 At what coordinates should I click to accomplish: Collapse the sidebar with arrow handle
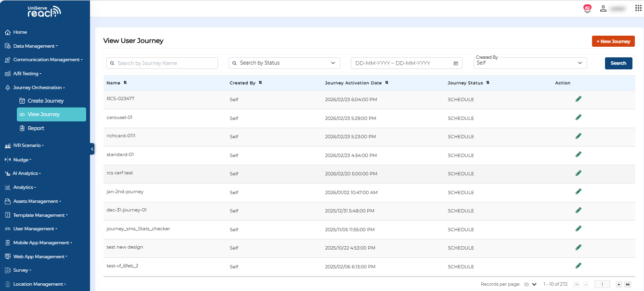(92, 149)
